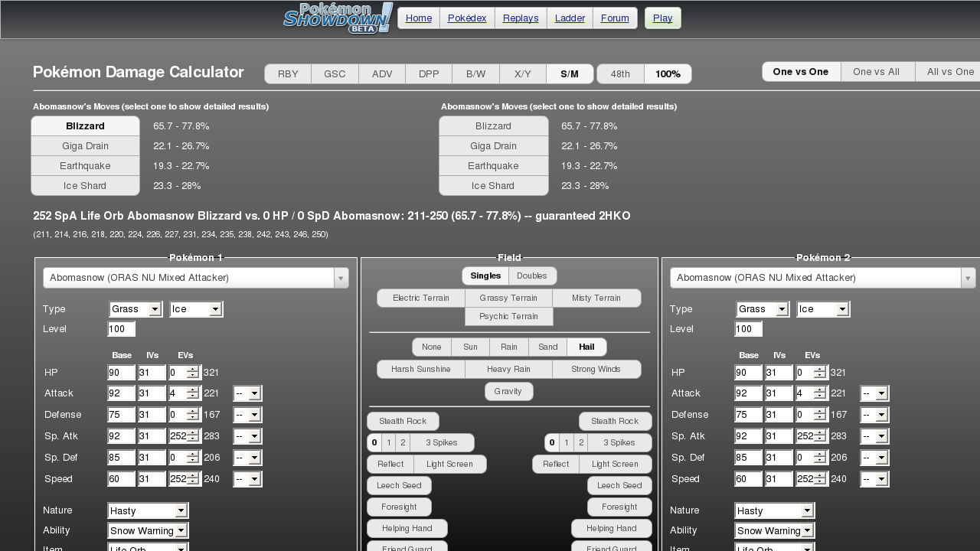Open Pokémon 1 Ability Snow Warning dropdown
The image size is (980, 551).
point(148,530)
